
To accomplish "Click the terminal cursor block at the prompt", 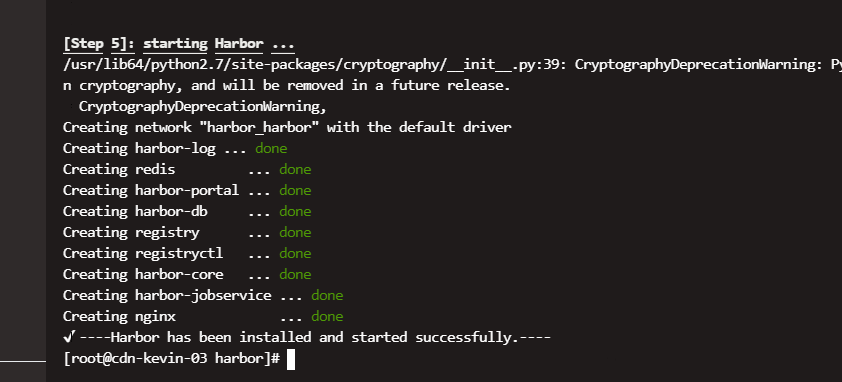I will 291,359.
